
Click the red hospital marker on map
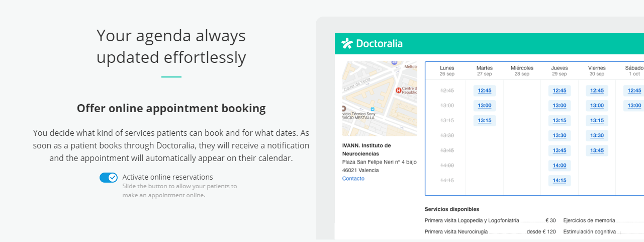398,91
